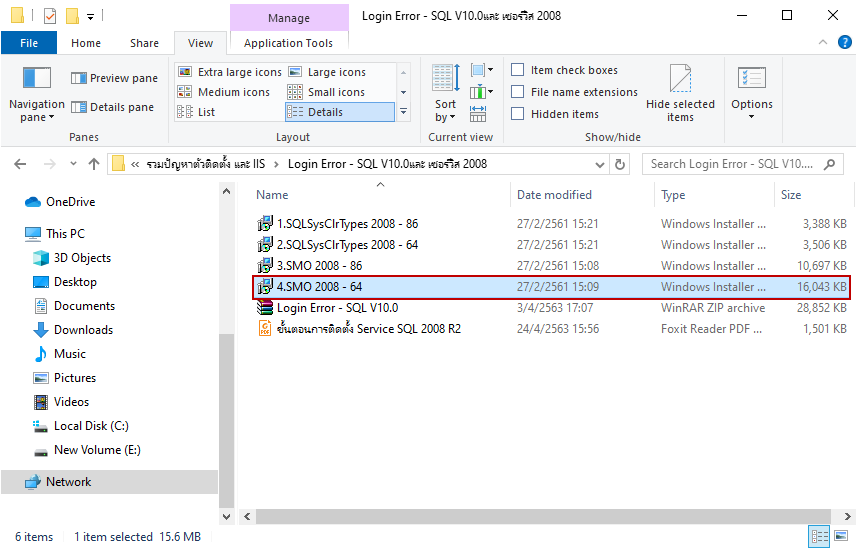The width and height of the screenshot is (857, 549).
Task: Switch to the Home ribbon tab
Action: [x=86, y=43]
